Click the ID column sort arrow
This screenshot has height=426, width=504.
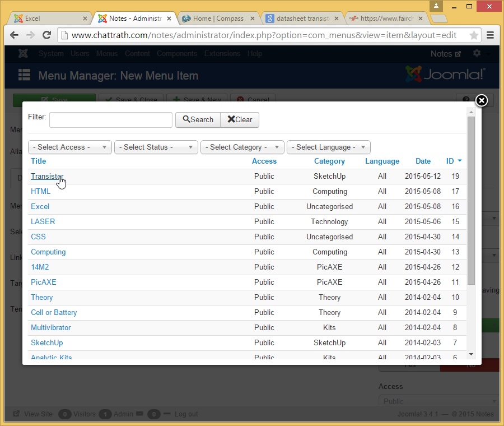(460, 161)
